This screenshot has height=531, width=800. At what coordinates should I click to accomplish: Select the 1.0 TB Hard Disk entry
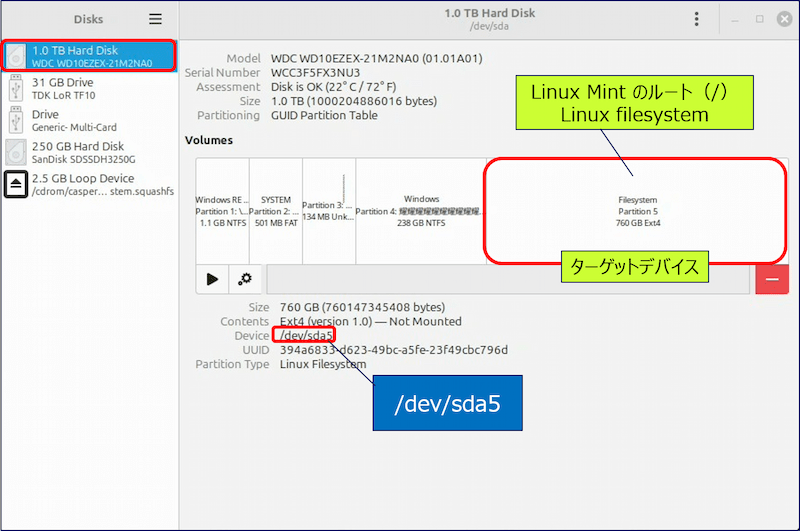[89, 56]
